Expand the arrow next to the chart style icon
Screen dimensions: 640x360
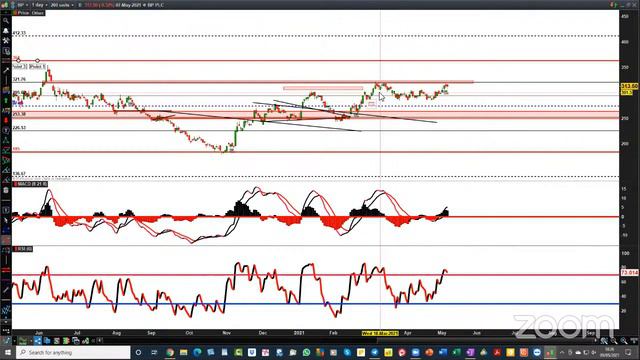point(31,341)
